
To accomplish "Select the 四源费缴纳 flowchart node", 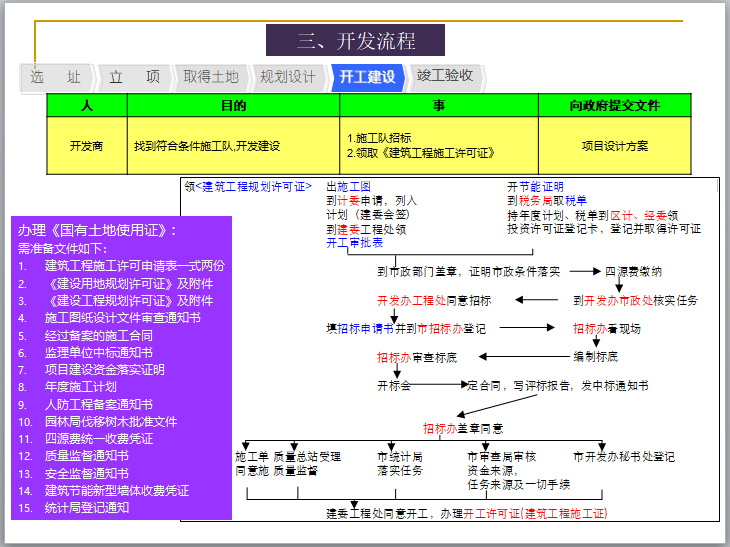I will tap(632, 271).
